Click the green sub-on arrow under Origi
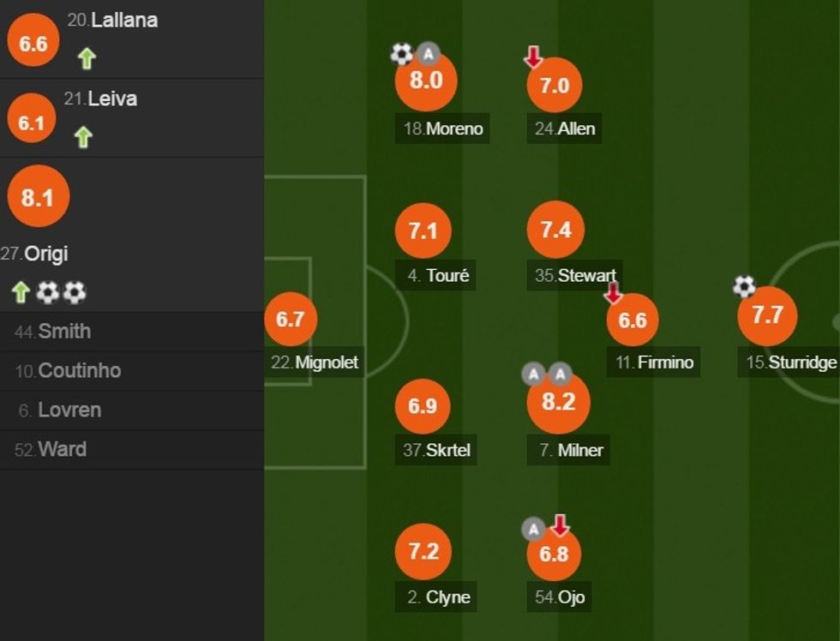The width and height of the screenshot is (840, 641). point(21,293)
